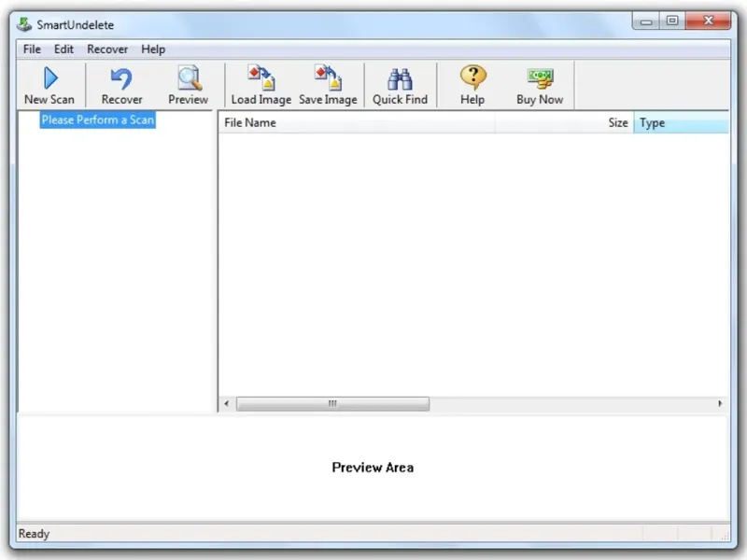Click the horizontal scrollbar right arrow

(x=720, y=404)
